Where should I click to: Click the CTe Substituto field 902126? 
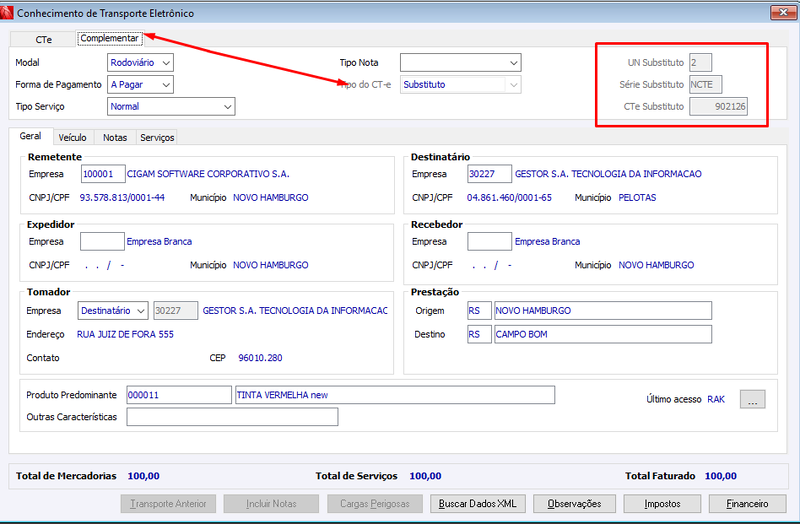point(718,107)
